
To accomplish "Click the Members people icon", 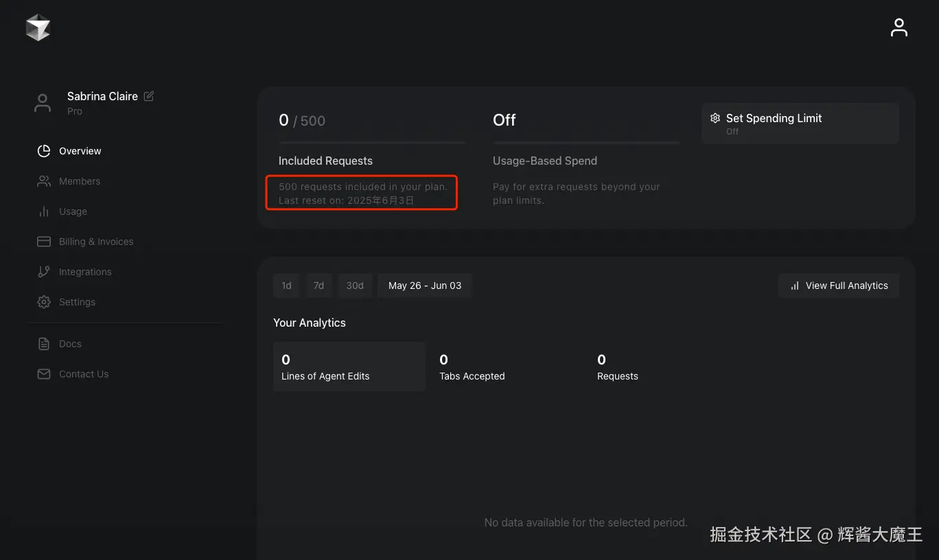I will (x=44, y=181).
